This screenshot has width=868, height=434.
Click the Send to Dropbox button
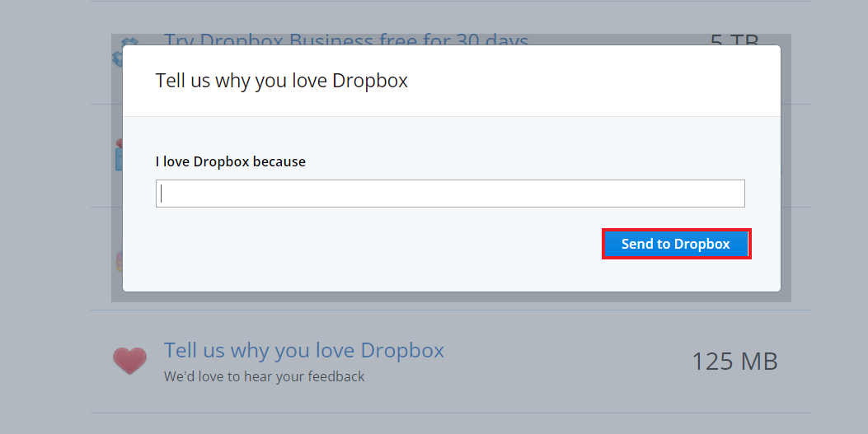[x=676, y=244]
